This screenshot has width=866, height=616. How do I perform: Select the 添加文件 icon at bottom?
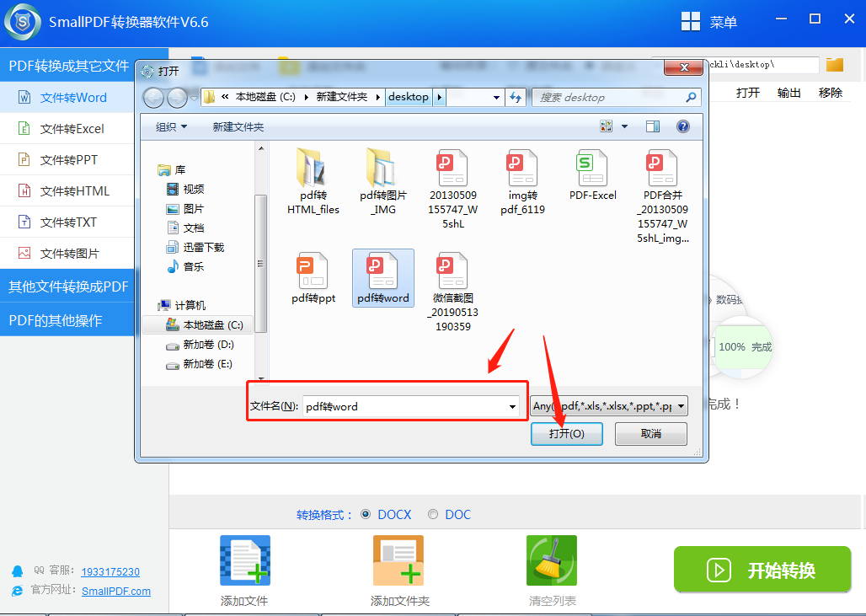(243, 560)
